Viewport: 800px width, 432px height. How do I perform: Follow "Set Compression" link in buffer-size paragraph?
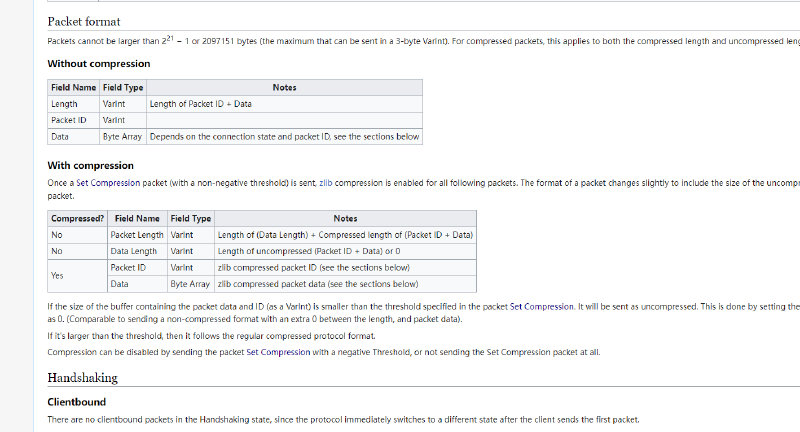543,305
